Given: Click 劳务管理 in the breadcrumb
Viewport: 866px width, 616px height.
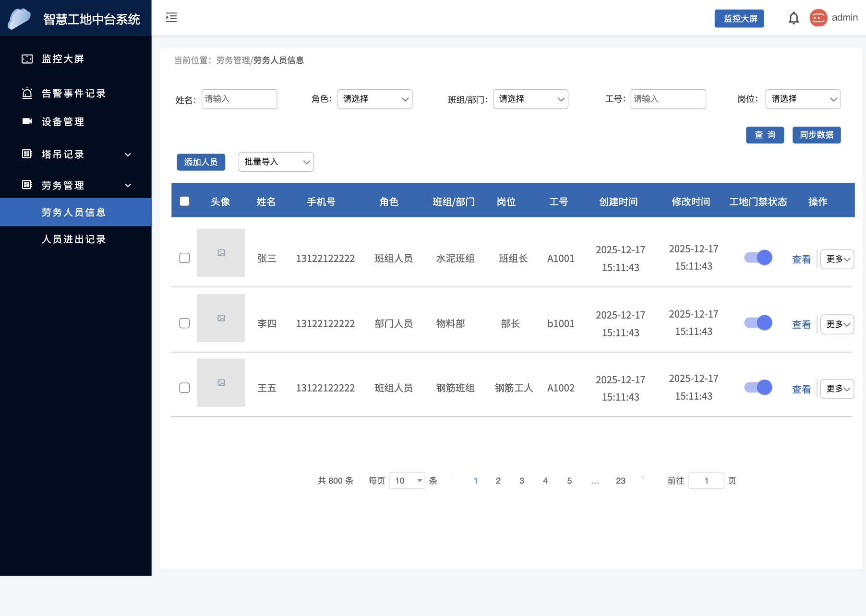Looking at the screenshot, I should click(x=233, y=60).
